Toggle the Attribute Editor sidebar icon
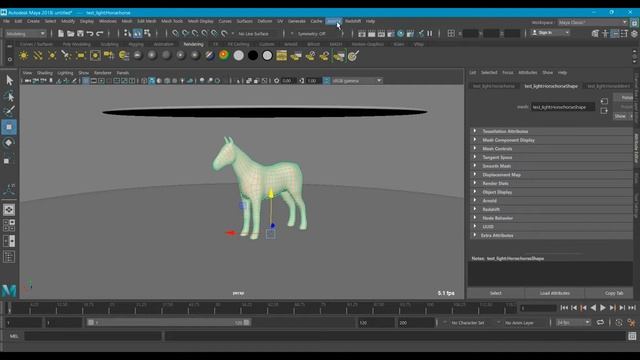 coord(615,33)
